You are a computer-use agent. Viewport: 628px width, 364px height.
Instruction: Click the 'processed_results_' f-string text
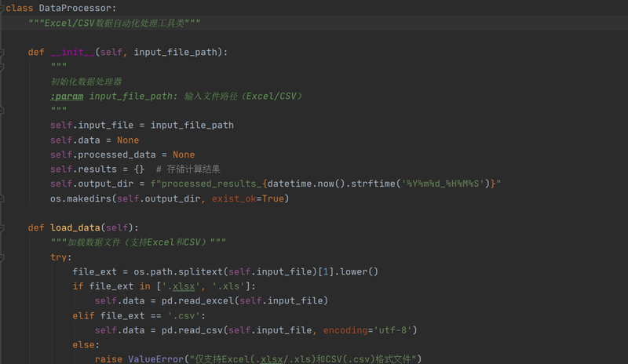(211, 184)
